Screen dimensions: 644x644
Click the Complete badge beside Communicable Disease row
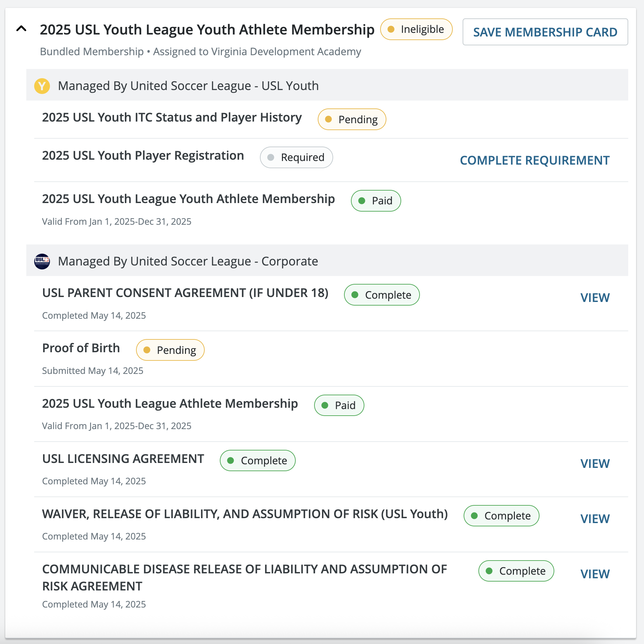(x=516, y=571)
